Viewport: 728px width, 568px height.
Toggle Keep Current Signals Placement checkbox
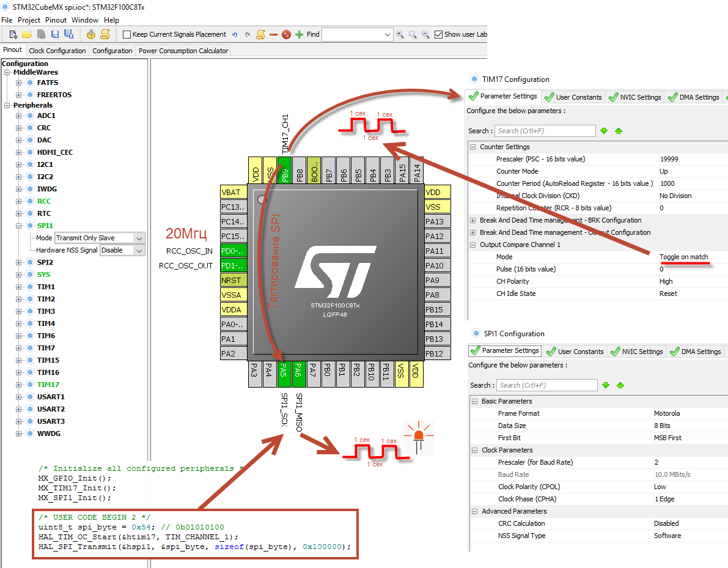127,34
